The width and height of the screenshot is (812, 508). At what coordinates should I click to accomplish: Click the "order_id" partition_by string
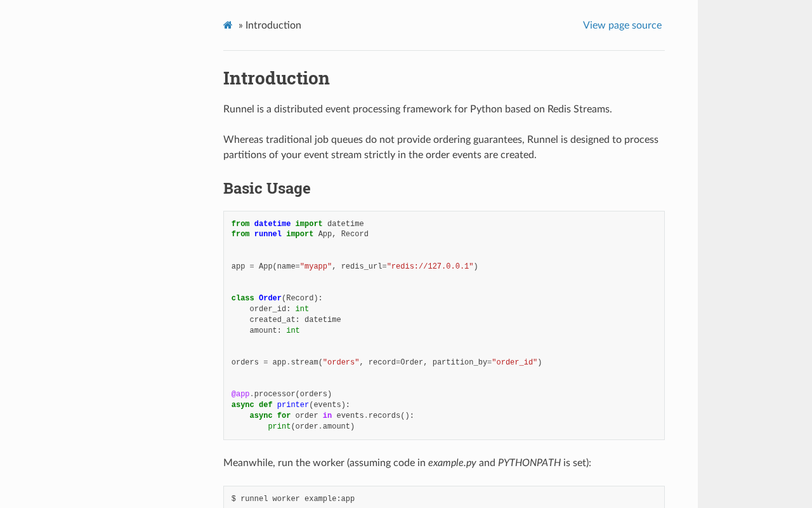pyautogui.click(x=514, y=363)
